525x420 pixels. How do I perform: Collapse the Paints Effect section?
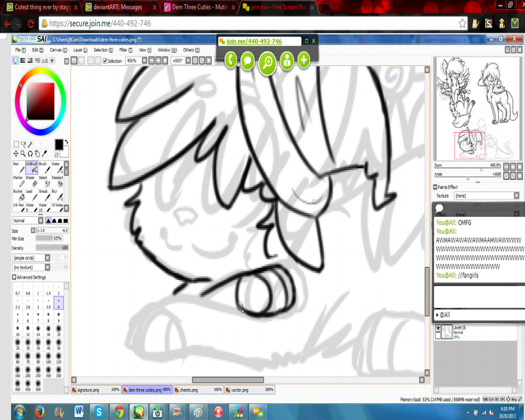click(435, 187)
